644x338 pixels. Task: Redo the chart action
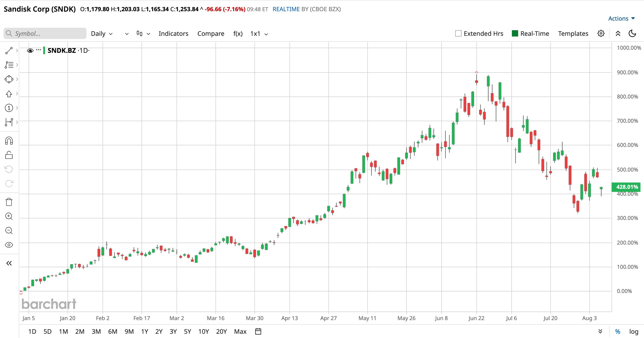pyautogui.click(x=9, y=184)
